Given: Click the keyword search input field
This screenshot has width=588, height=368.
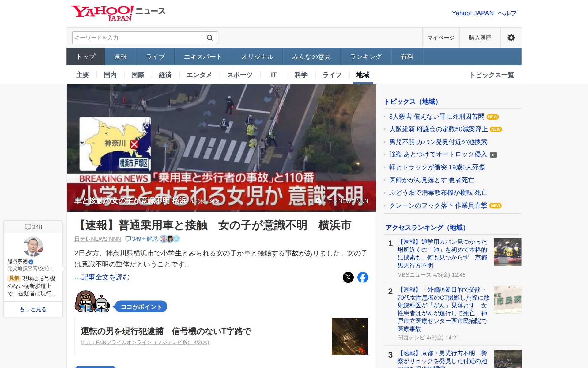Looking at the screenshot, I should point(136,38).
